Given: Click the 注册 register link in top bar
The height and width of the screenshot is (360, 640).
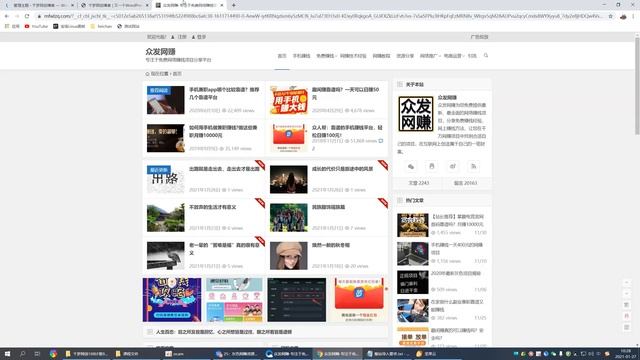Looking at the screenshot, I should coord(179,37).
